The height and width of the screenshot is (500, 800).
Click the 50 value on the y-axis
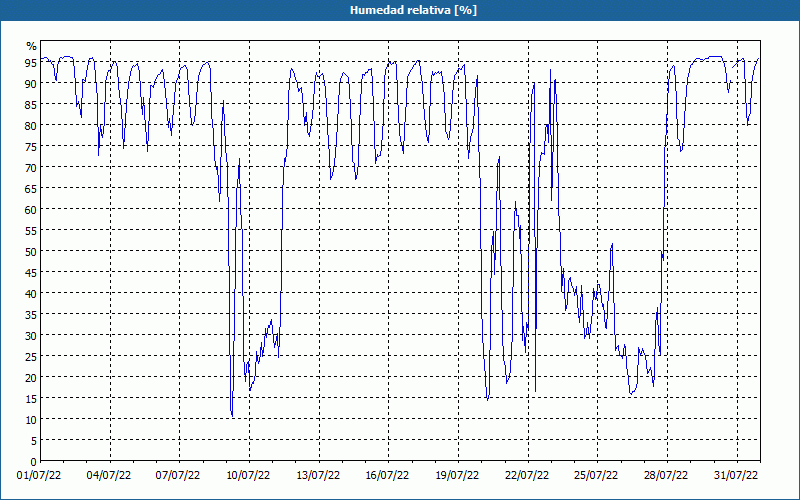coord(31,251)
